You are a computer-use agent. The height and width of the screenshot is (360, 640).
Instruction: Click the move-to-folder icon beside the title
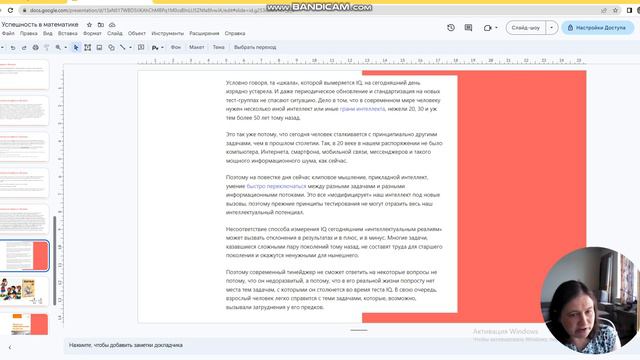[x=100, y=25]
